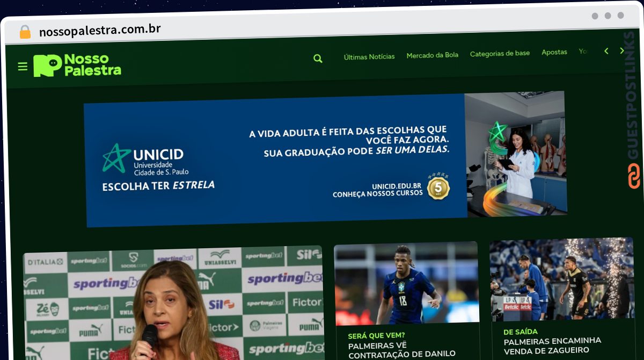This screenshot has height=360, width=644.
Task: Click the 'DE SAÍDA' label
Action: pyautogui.click(x=521, y=332)
